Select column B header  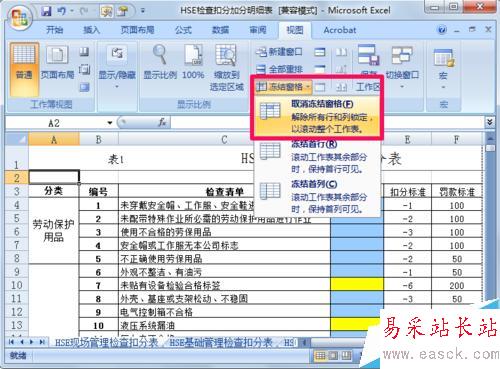coord(99,139)
